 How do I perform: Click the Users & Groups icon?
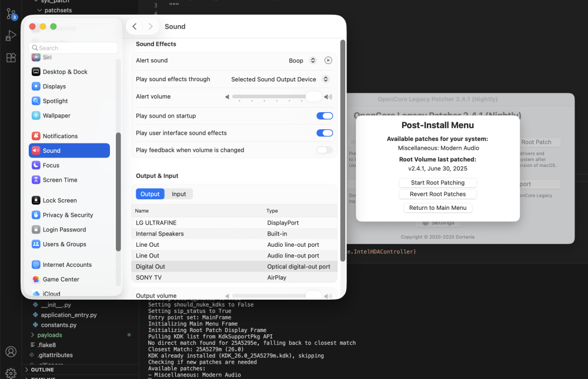click(36, 244)
